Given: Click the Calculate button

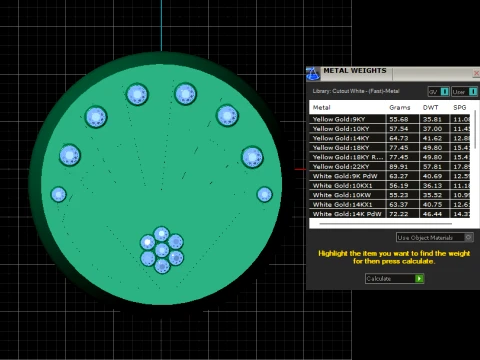Looking at the screenshot, I should tap(395, 278).
